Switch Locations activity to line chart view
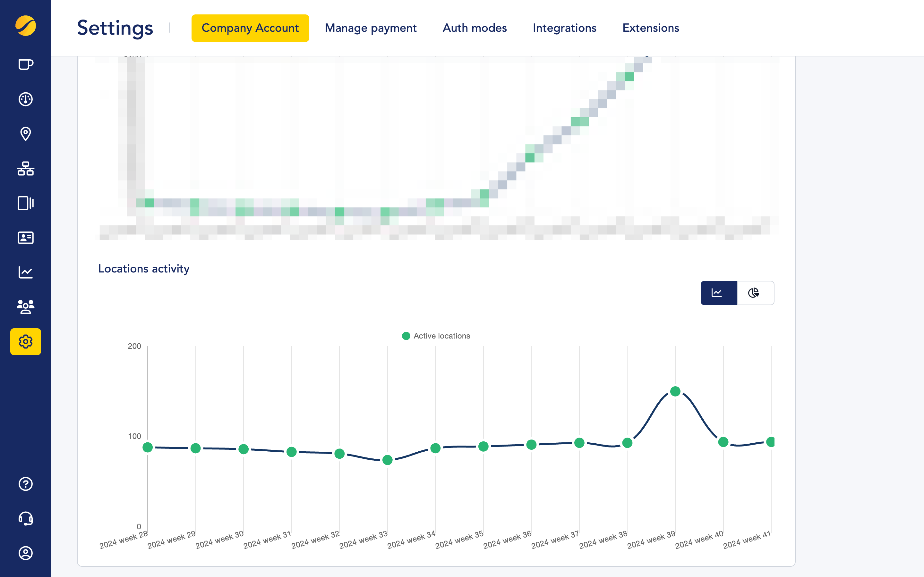924x577 pixels. click(x=718, y=293)
